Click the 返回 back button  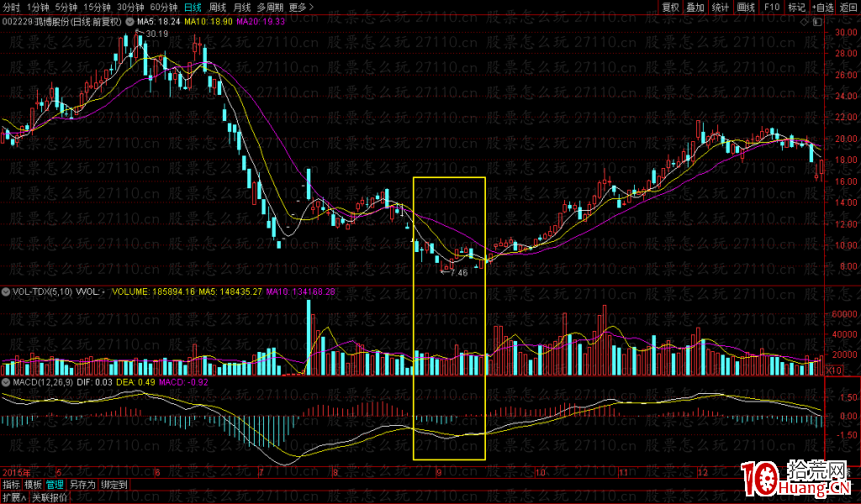[x=848, y=7]
